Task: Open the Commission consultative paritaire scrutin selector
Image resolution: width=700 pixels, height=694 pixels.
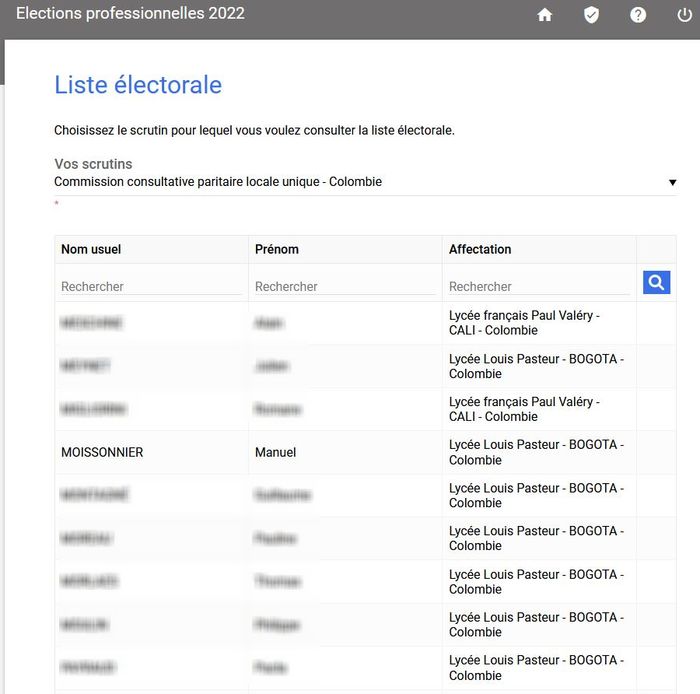Action: (x=218, y=182)
